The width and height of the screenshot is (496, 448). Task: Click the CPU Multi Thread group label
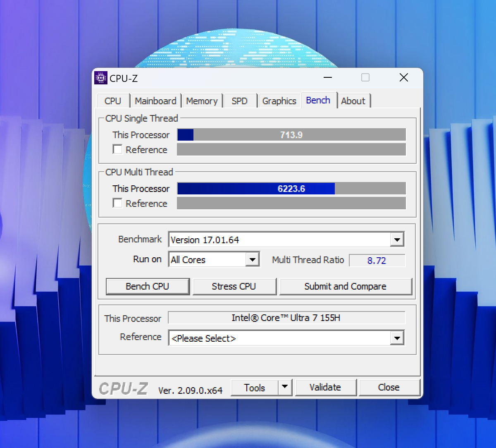point(139,172)
